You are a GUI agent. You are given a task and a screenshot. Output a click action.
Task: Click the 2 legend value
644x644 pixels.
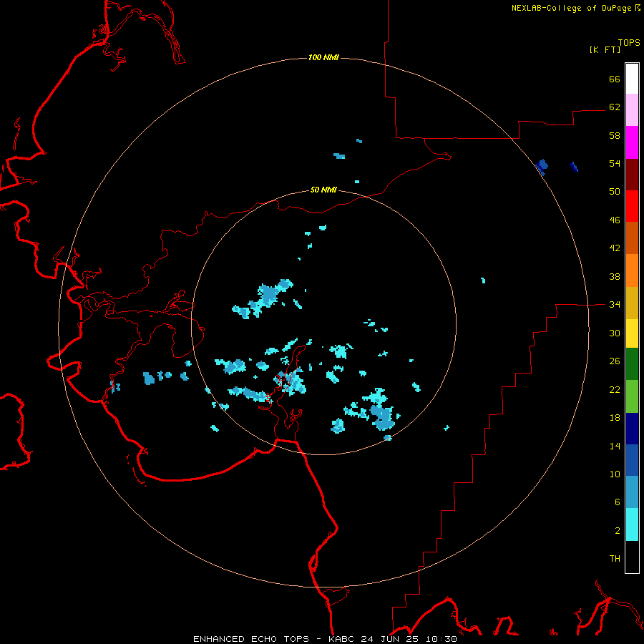618,531
